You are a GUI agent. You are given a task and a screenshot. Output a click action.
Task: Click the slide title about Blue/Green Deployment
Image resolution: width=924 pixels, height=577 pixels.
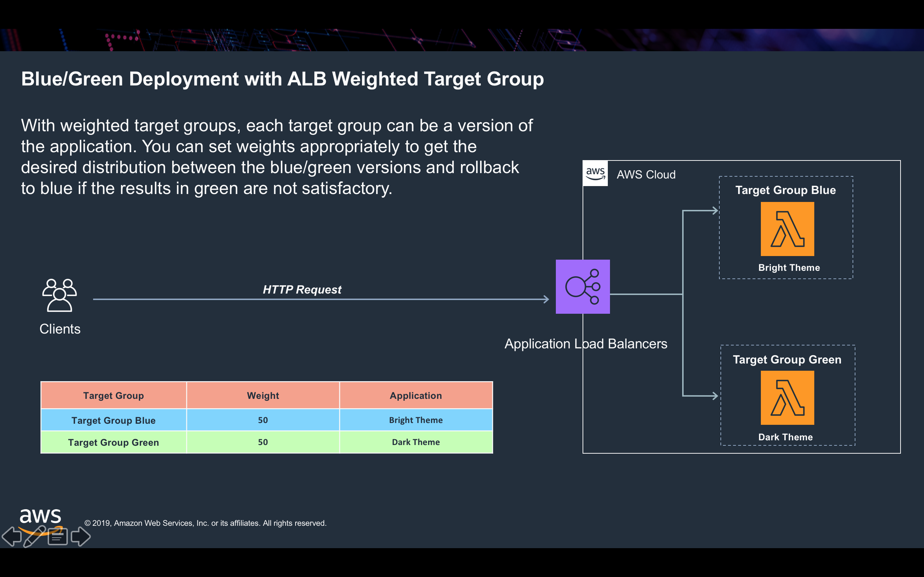(282, 79)
